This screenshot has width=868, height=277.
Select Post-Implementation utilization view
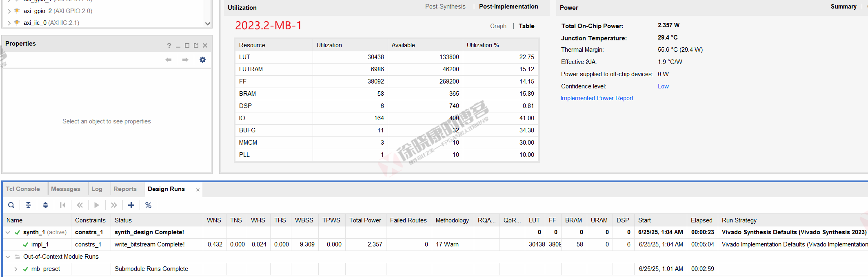pyautogui.click(x=508, y=7)
